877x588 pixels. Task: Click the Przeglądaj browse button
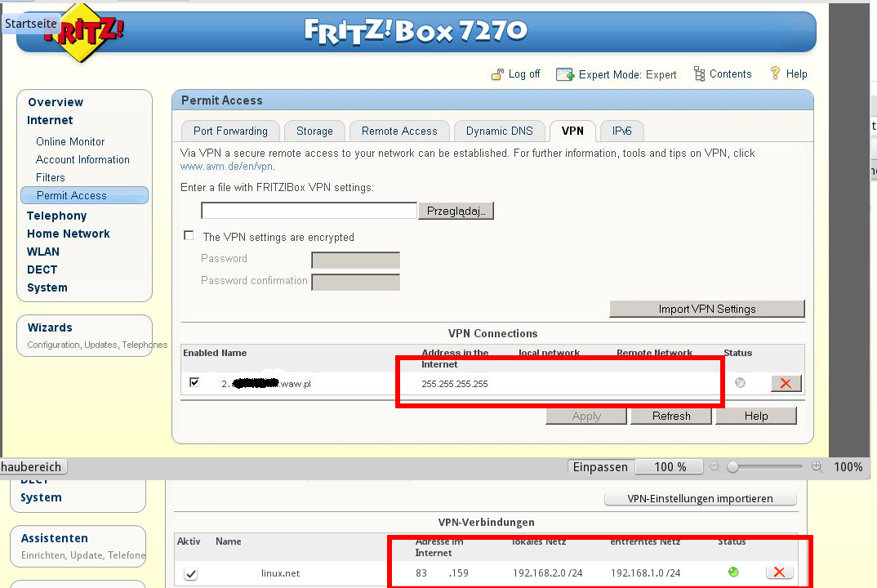[x=456, y=211]
